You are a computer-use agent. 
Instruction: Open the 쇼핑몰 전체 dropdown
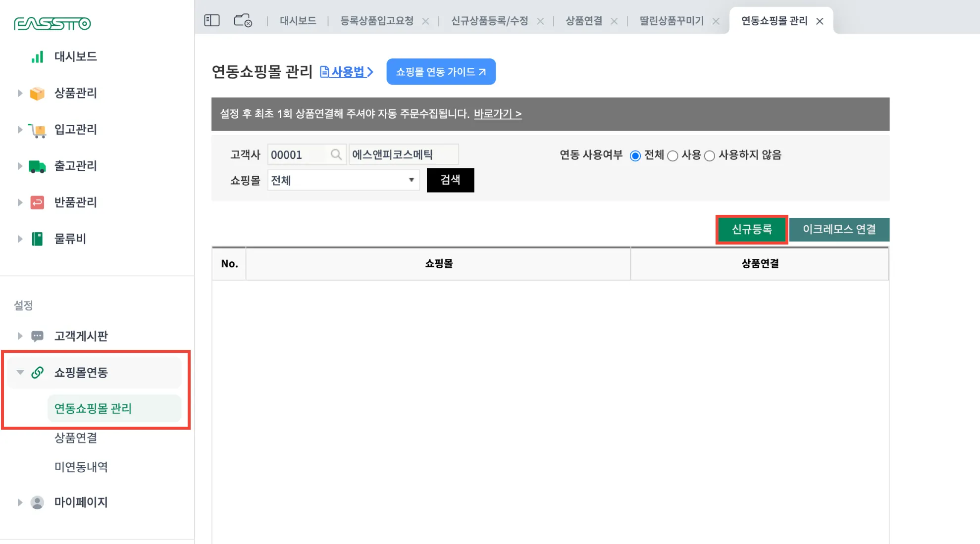click(x=343, y=180)
